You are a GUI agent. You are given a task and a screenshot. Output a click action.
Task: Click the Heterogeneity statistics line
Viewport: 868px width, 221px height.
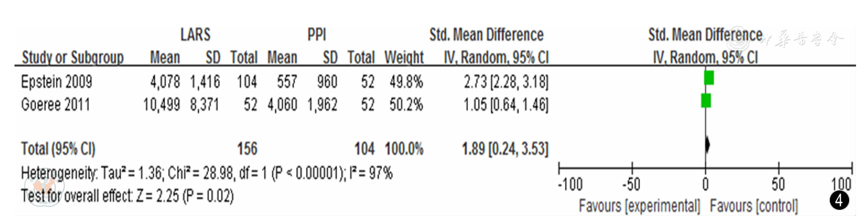click(206, 172)
